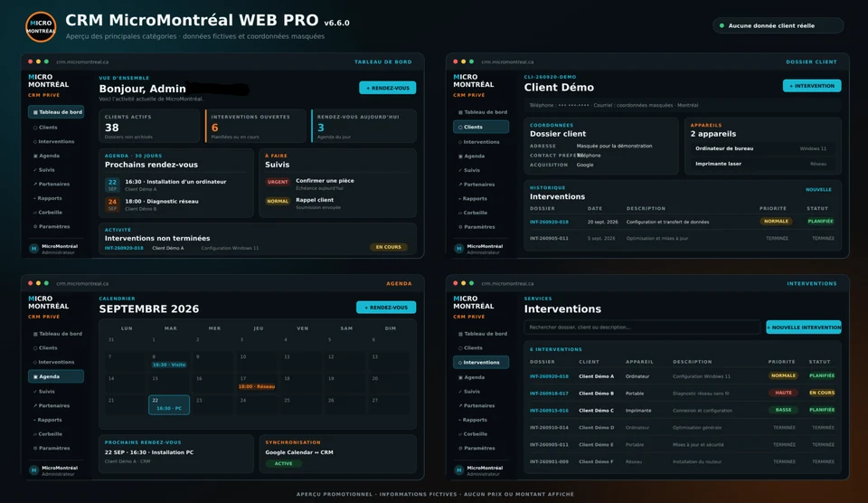Select day 15 in the September calendar

[x=169, y=384]
